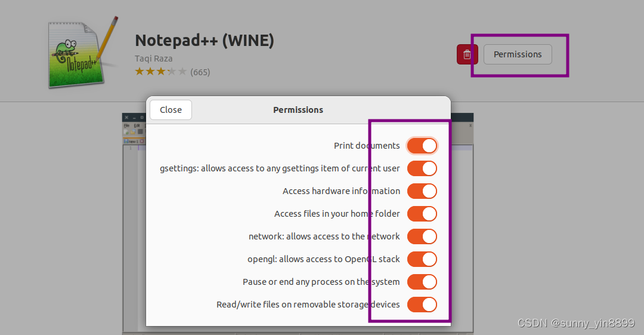Toggle the Print documents switch
Viewport: 644px width, 335px height.
click(422, 146)
